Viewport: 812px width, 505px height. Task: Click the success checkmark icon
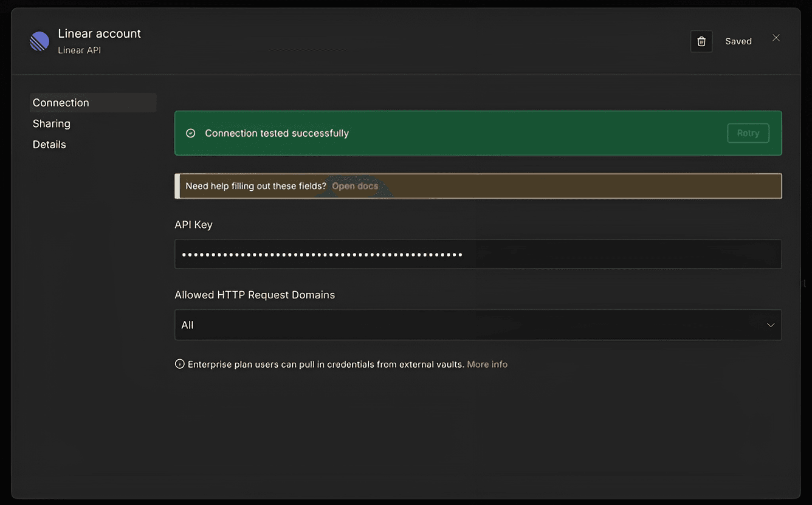[191, 133]
